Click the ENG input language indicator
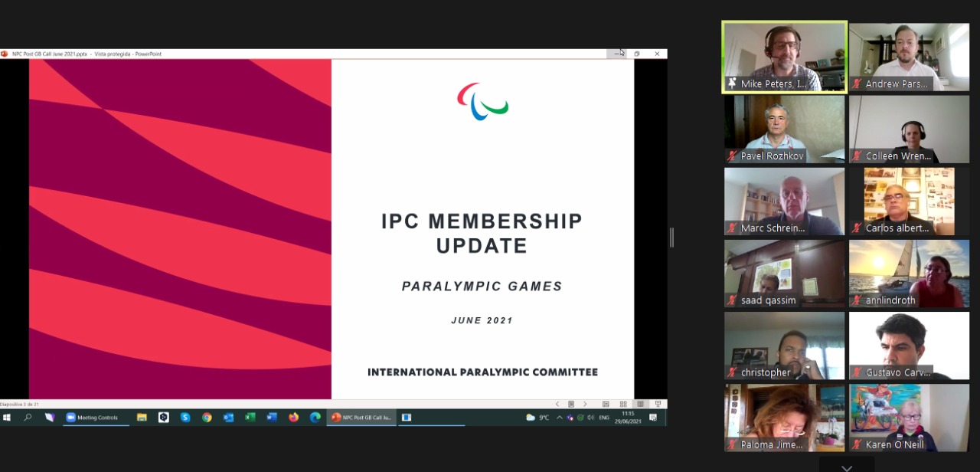 coord(604,418)
